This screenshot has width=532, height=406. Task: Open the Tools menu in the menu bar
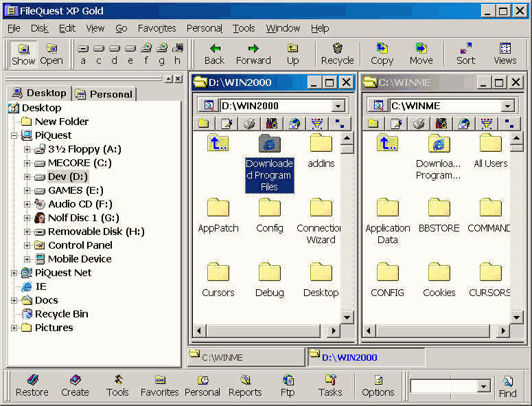pos(244,28)
